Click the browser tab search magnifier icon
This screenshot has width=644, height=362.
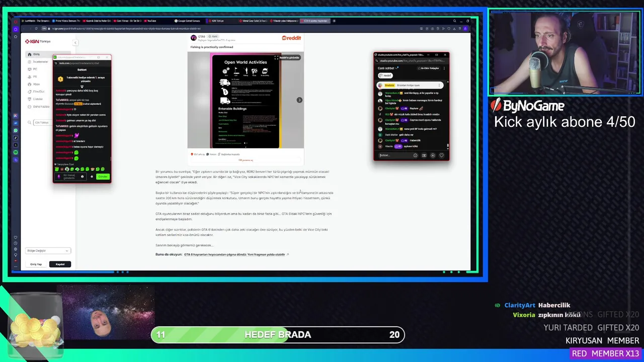click(454, 21)
